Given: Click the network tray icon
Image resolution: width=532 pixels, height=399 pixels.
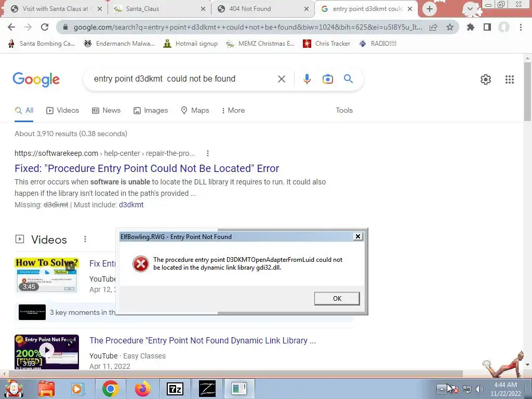Looking at the screenshot, I should (467, 389).
